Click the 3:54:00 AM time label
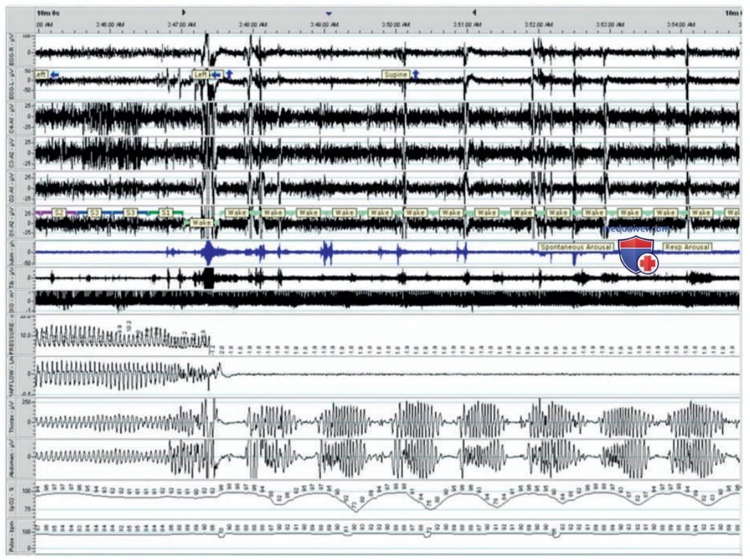The height and width of the screenshot is (560, 750). pyautogui.click(x=681, y=24)
